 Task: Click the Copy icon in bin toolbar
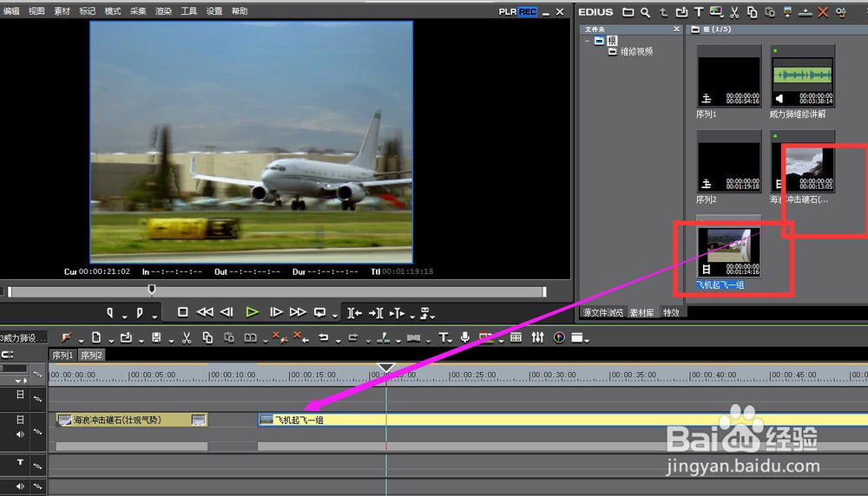(753, 12)
